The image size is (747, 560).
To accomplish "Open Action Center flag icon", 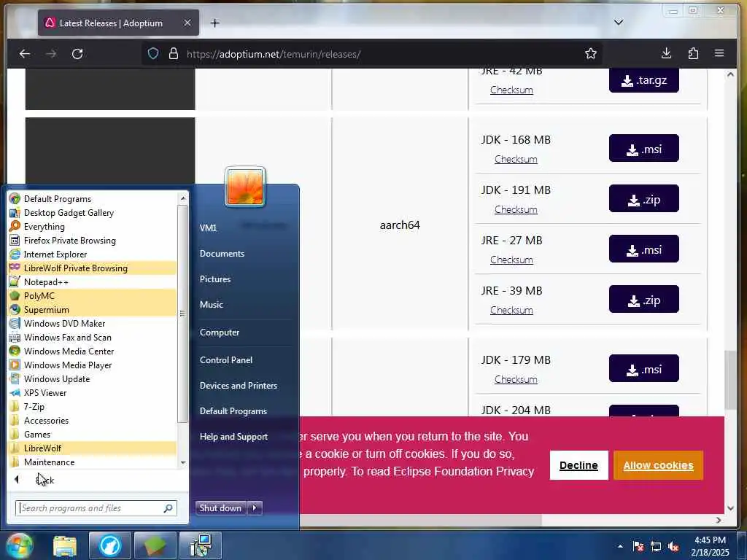I will point(638,546).
